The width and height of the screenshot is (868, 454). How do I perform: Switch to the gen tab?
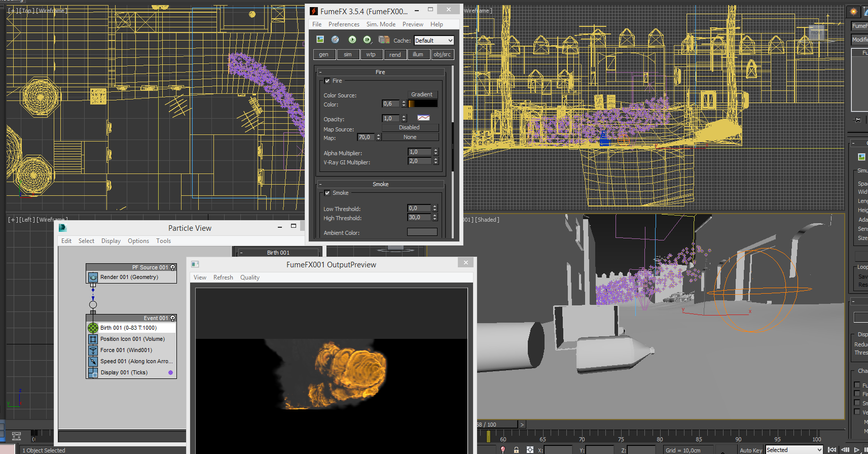(323, 55)
